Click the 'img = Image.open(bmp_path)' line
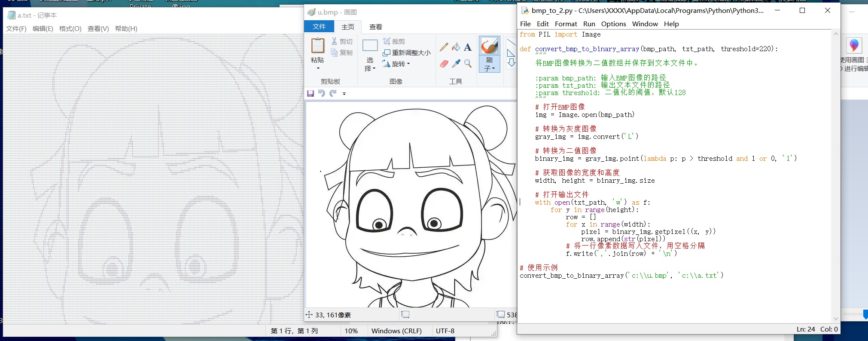This screenshot has width=868, height=341. tap(585, 115)
